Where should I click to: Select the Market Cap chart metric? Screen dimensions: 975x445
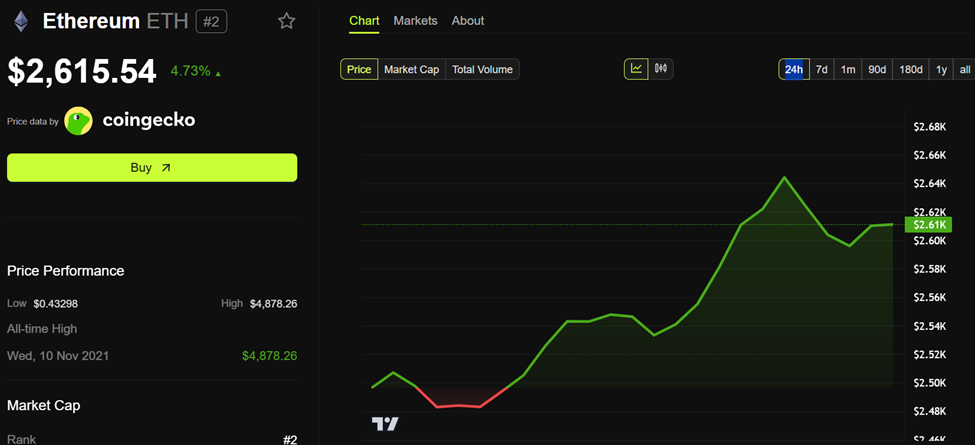pyautogui.click(x=412, y=70)
